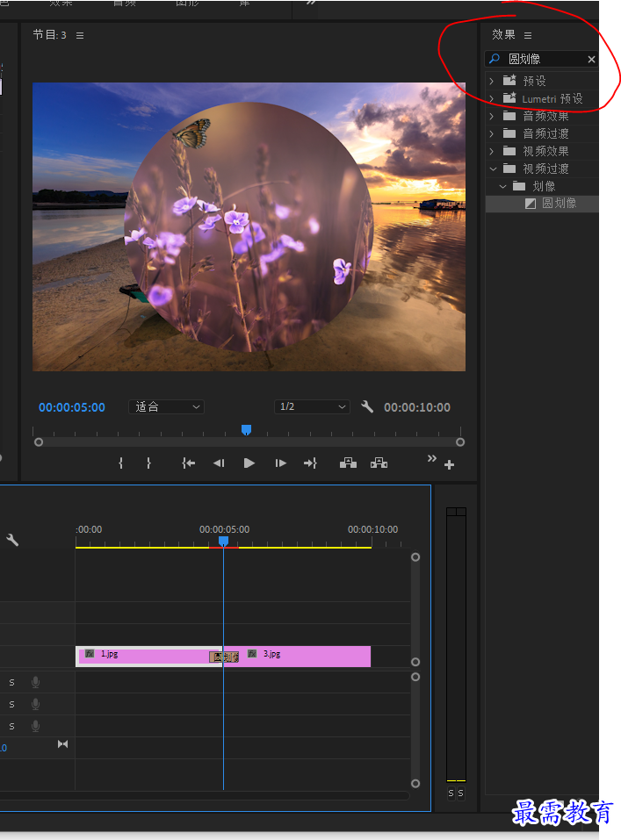Click the upper video track vertical zoom handle
621x840 pixels.
tap(415, 557)
